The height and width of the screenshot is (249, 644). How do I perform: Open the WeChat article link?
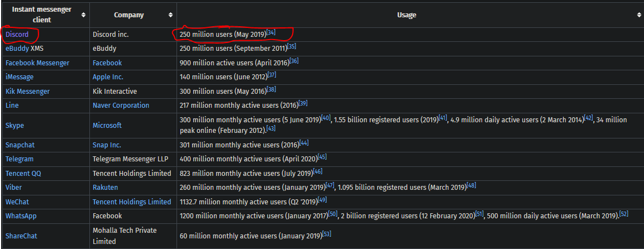(17, 202)
